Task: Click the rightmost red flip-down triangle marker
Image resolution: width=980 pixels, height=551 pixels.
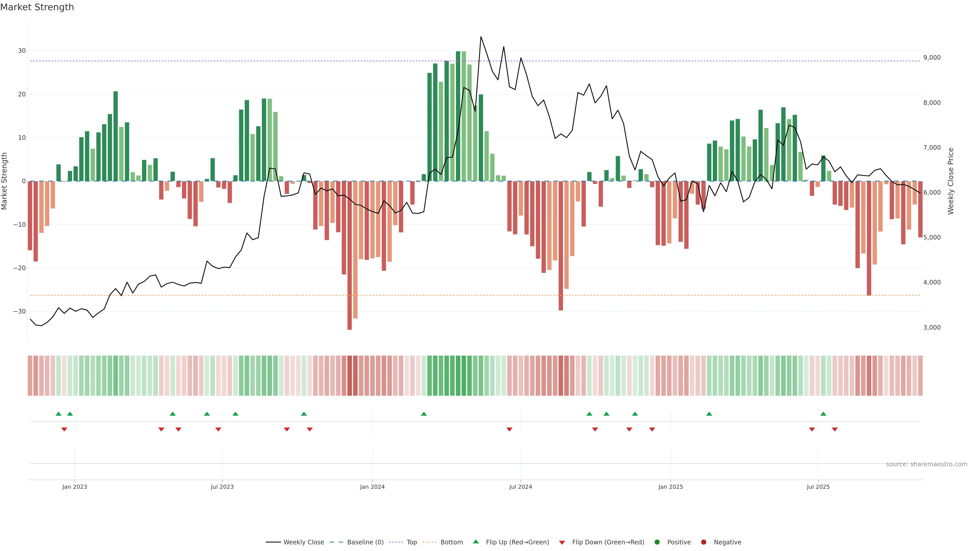Action: click(835, 429)
